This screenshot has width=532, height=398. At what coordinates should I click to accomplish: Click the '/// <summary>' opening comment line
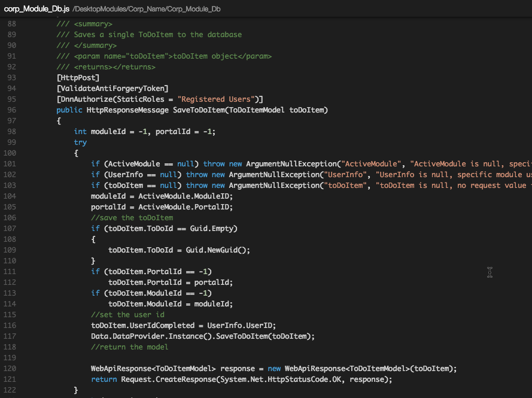[84, 24]
